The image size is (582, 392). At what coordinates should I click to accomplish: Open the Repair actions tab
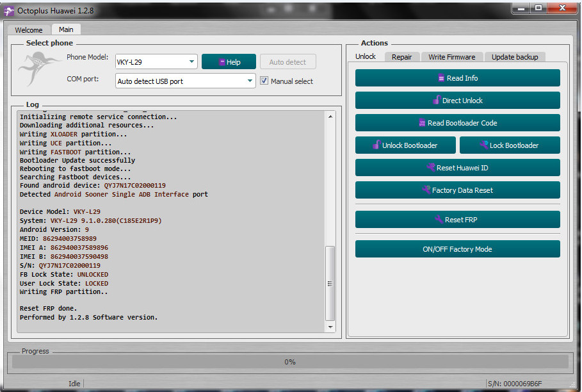[401, 57]
